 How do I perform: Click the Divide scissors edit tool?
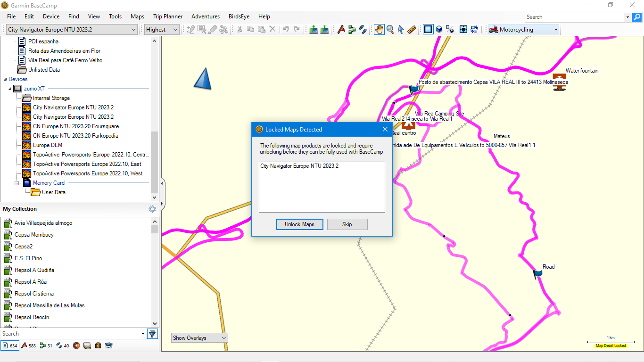[x=224, y=29]
